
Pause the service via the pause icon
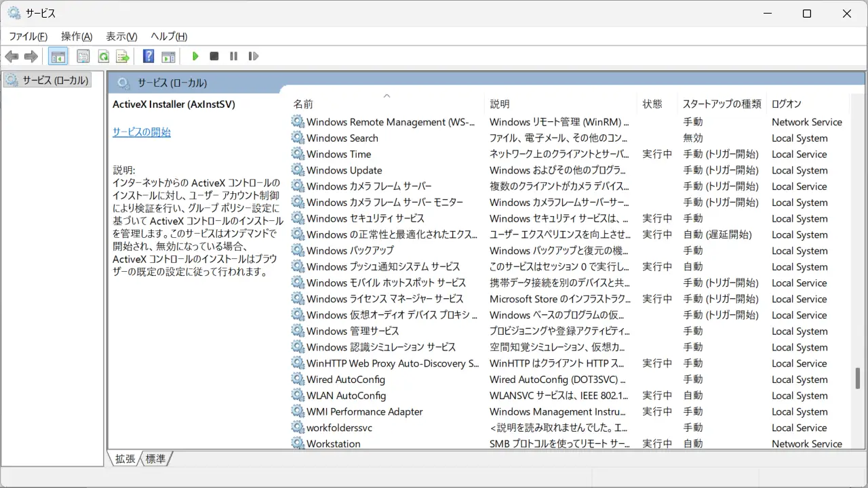tap(233, 56)
